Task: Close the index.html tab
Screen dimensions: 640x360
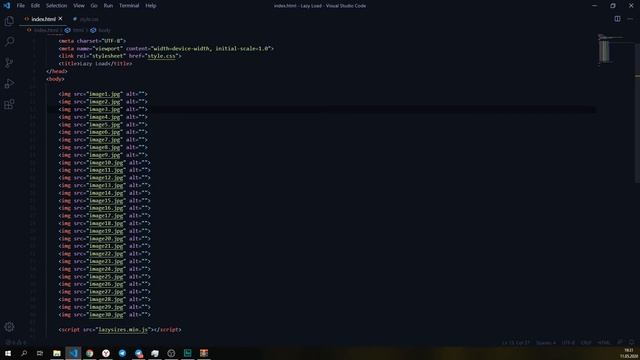Action: coord(60,19)
